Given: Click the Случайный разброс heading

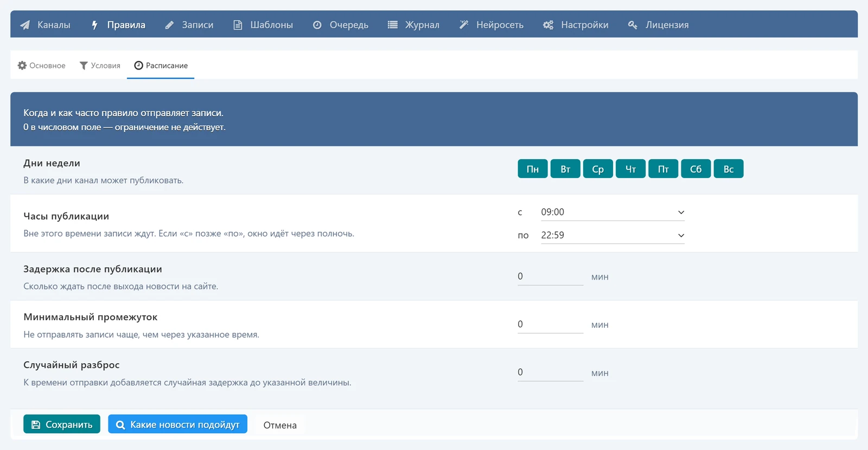Looking at the screenshot, I should [x=72, y=365].
